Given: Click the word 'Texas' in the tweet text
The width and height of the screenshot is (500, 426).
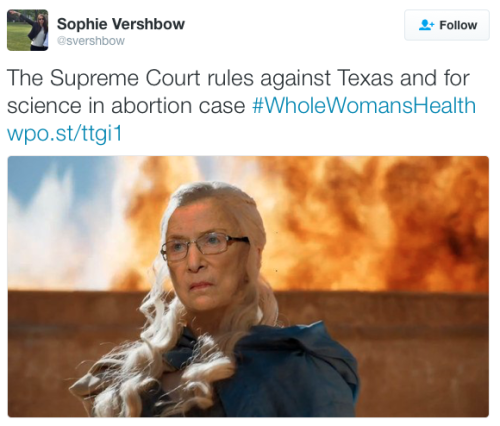Looking at the screenshot, I should pos(365,78).
